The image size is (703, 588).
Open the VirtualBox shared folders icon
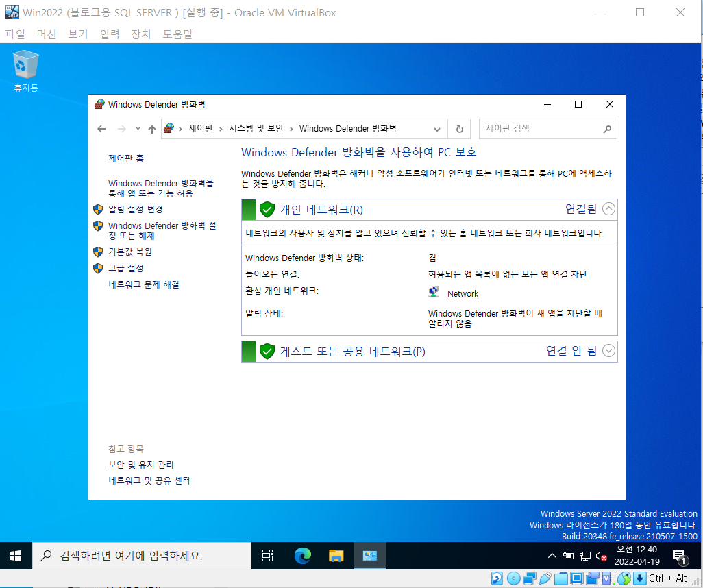561,578
